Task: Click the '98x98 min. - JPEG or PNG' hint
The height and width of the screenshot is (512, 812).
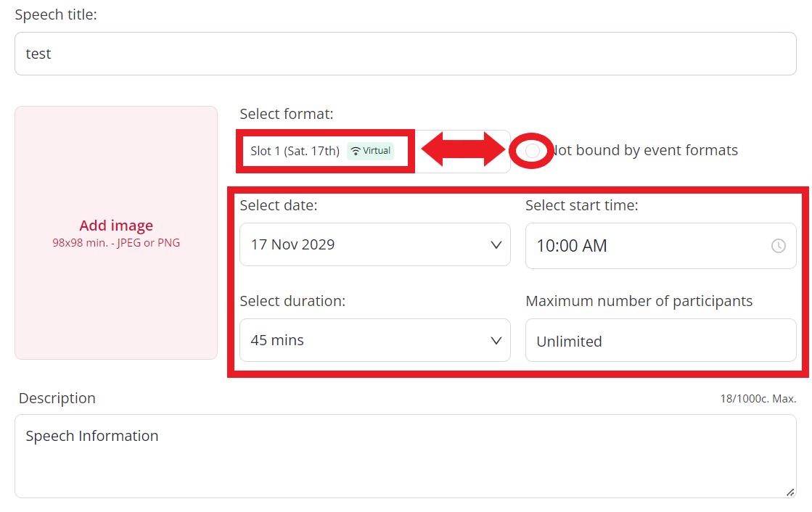Action: coord(116,243)
